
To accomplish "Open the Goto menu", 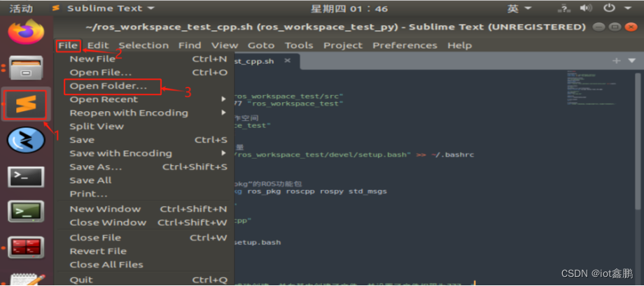I will [261, 45].
